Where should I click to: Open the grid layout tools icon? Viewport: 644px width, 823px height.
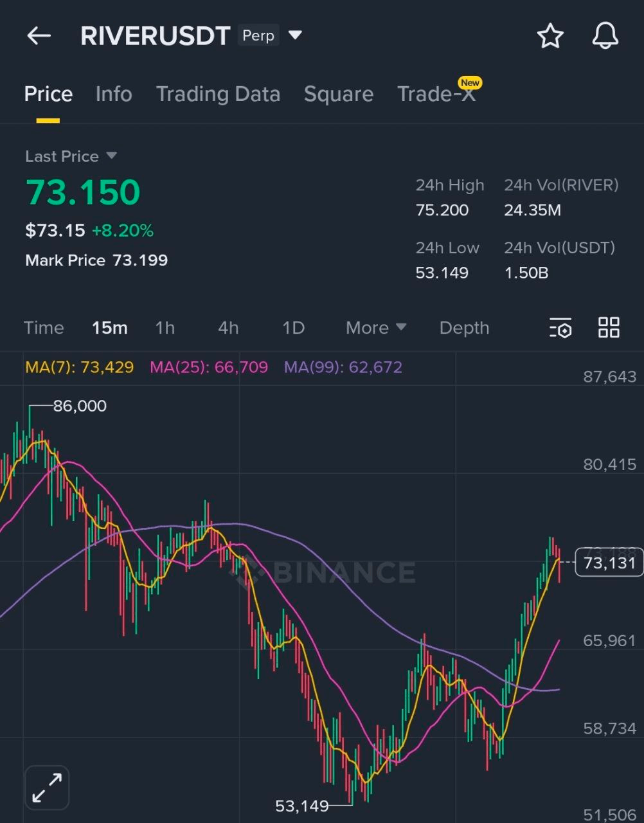pyautogui.click(x=609, y=327)
